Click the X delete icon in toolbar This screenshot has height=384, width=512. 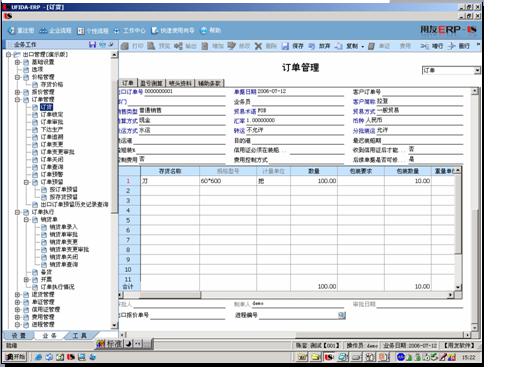(x=258, y=46)
